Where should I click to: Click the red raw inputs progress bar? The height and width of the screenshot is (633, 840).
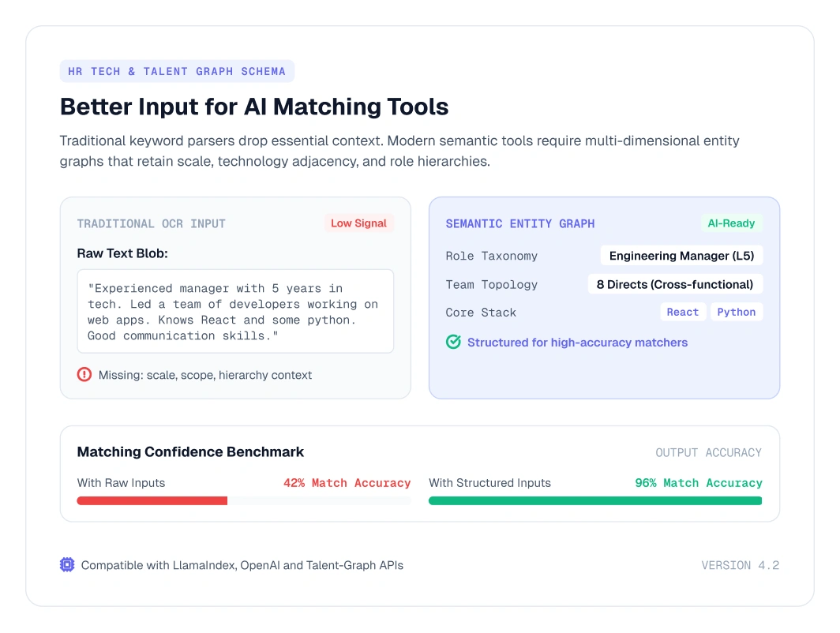coord(152,500)
